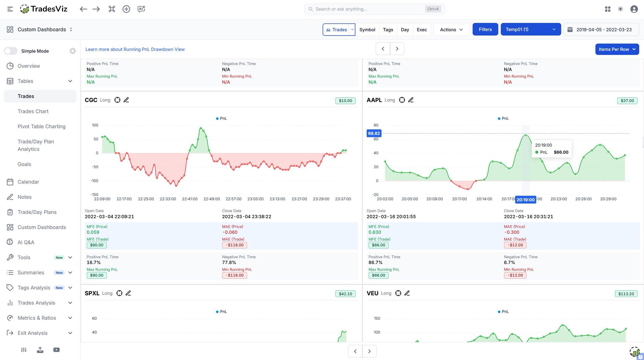Viewport: 644px width, 360px height.
Task: Go to next page at bottom pager
Action: click(369, 351)
